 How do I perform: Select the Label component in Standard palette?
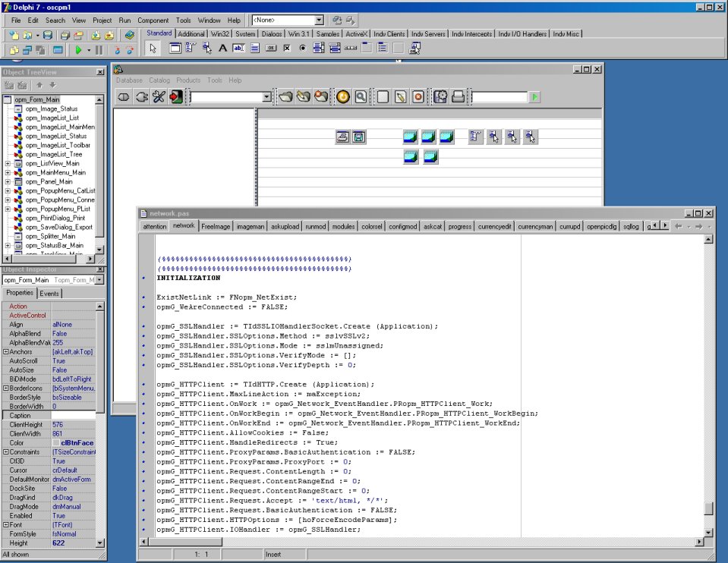[x=223, y=49]
